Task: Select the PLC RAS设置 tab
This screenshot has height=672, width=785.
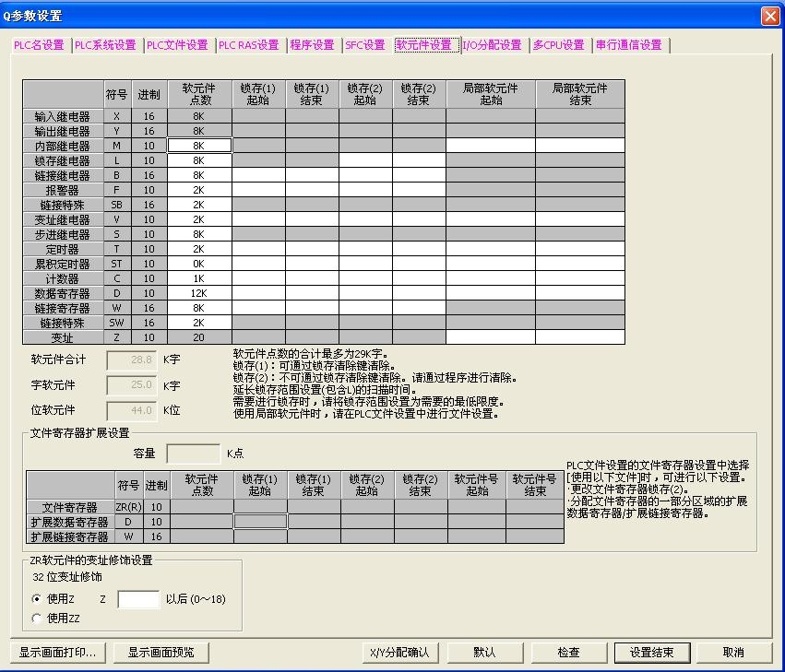Action: tap(249, 45)
